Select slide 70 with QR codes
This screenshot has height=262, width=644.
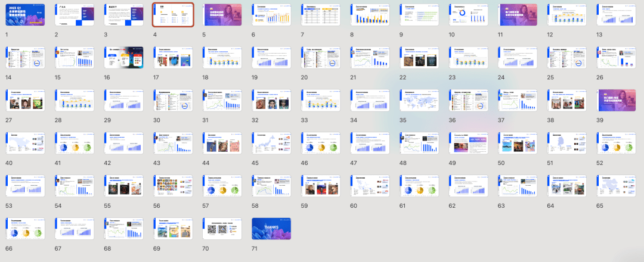coord(222,229)
